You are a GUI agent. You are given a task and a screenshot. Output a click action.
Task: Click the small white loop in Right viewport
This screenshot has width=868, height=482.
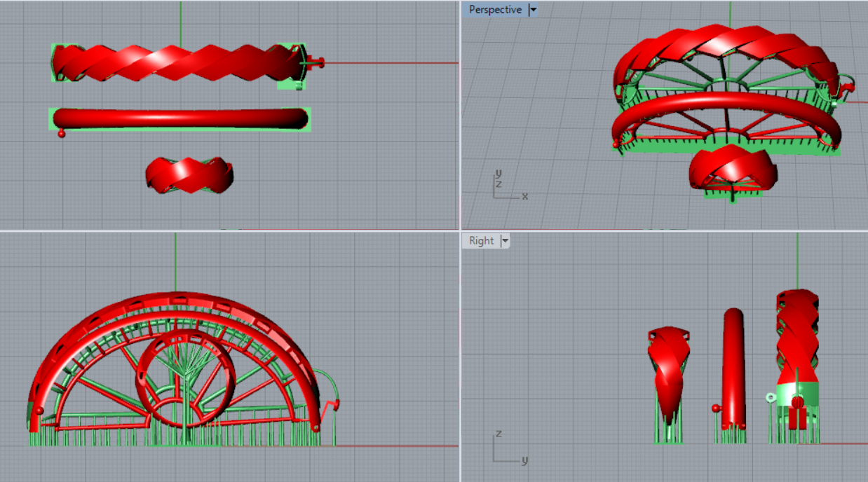tap(771, 398)
